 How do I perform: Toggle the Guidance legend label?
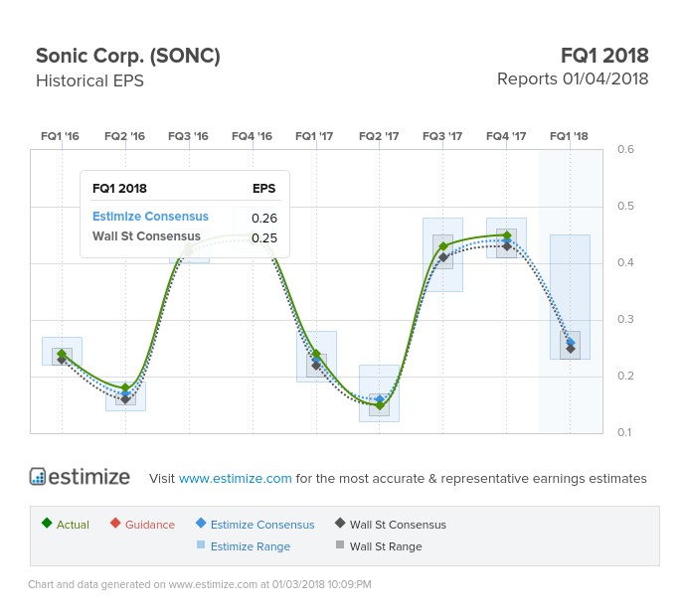(x=150, y=525)
